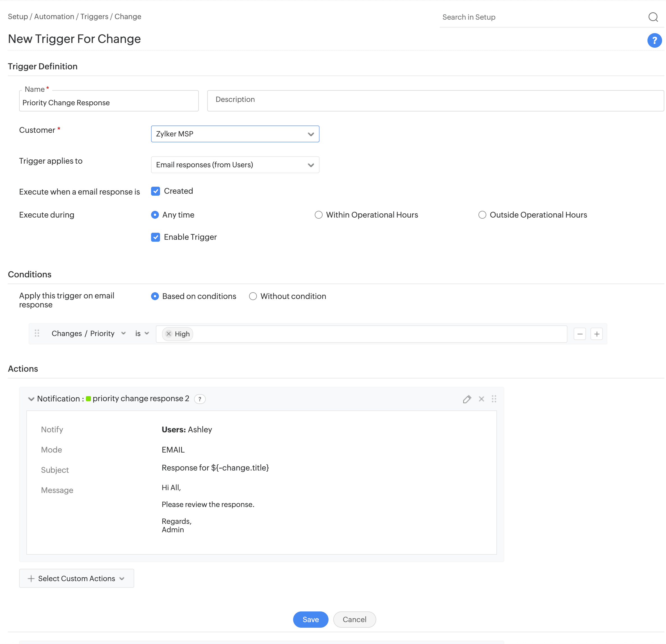666x644 pixels.
Task: Go to Triggers in breadcrumb
Action: [94, 17]
